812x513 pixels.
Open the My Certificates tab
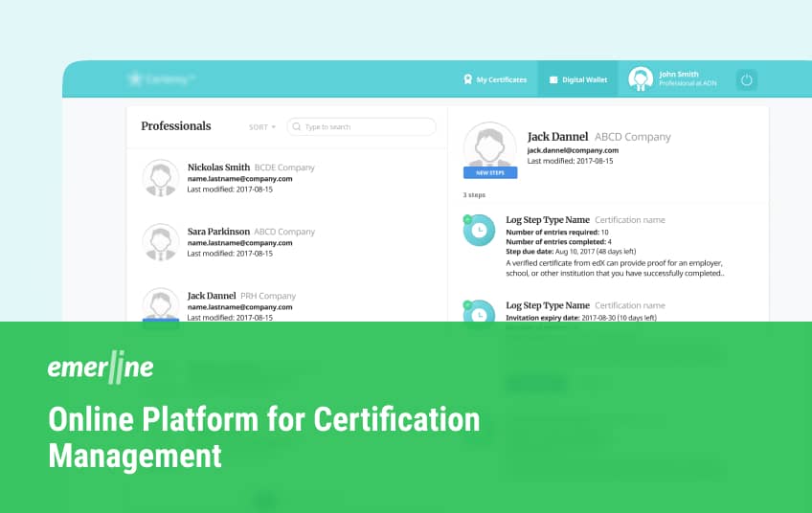[495, 79]
